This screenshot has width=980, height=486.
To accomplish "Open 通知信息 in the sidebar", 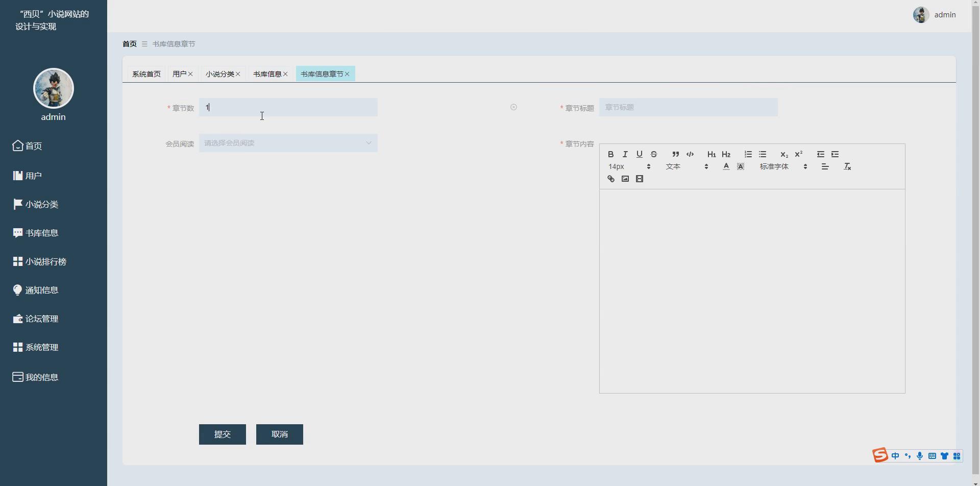I will click(x=54, y=290).
